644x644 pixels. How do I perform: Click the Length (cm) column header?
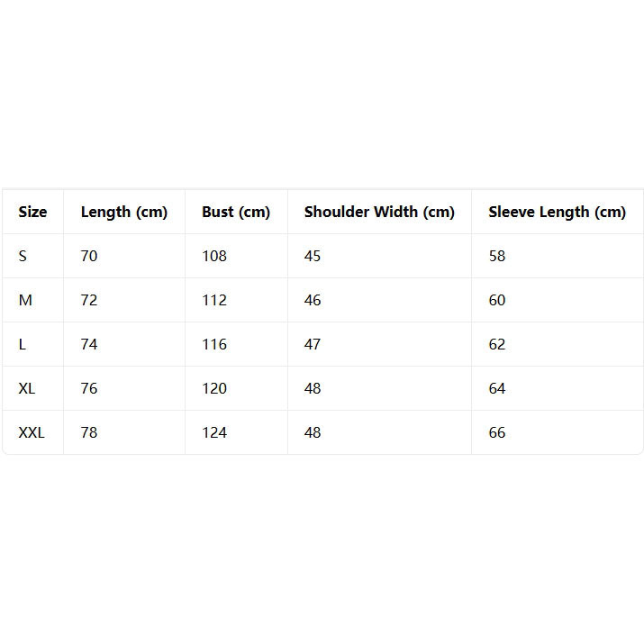coord(124,213)
